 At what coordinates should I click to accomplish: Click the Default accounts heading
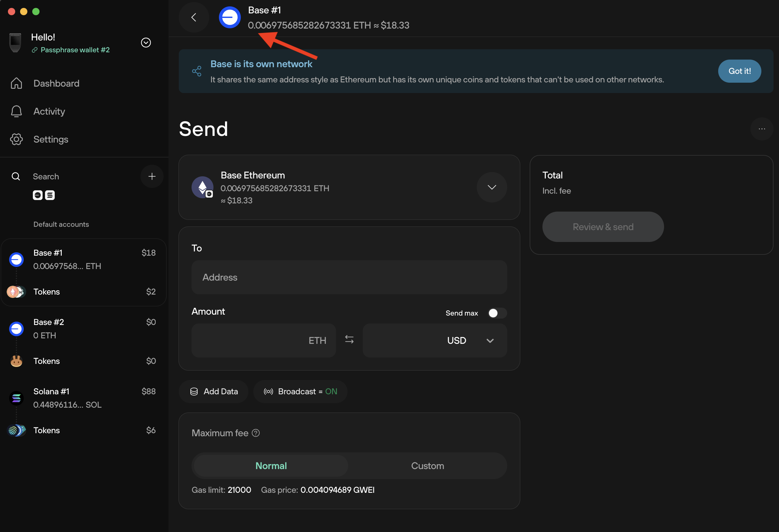tap(61, 224)
